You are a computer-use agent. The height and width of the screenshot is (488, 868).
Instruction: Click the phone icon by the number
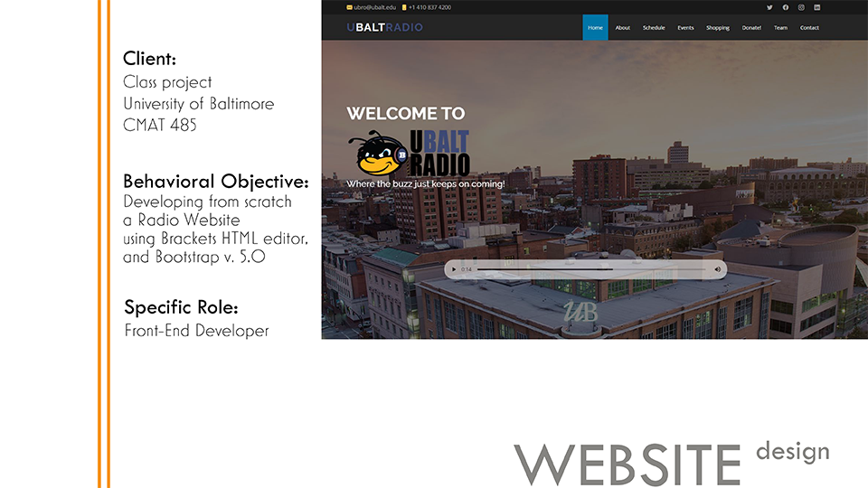(x=404, y=7)
